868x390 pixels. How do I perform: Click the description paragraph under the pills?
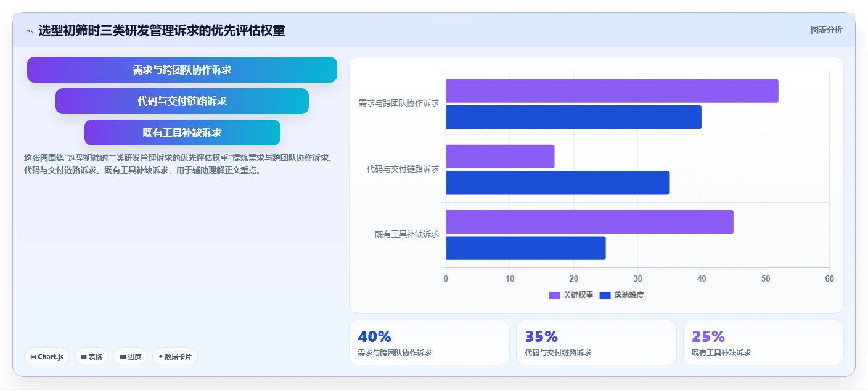[179, 165]
